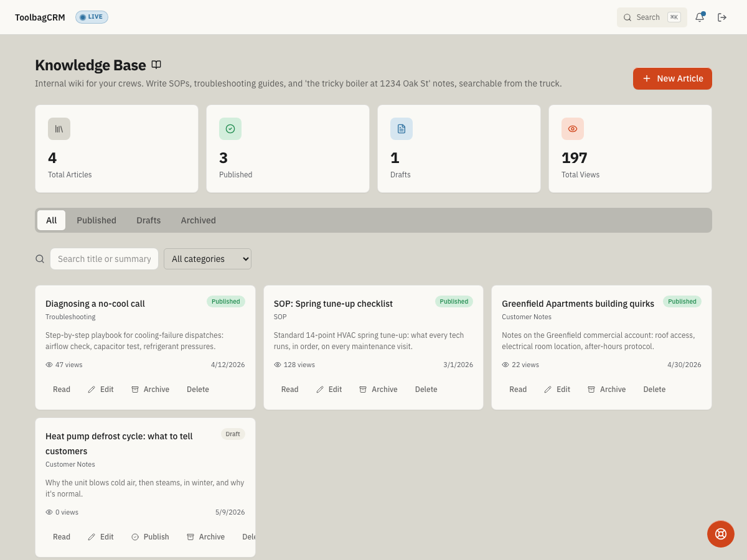Delete the Diagnosing a no-cool call article

[x=198, y=390]
